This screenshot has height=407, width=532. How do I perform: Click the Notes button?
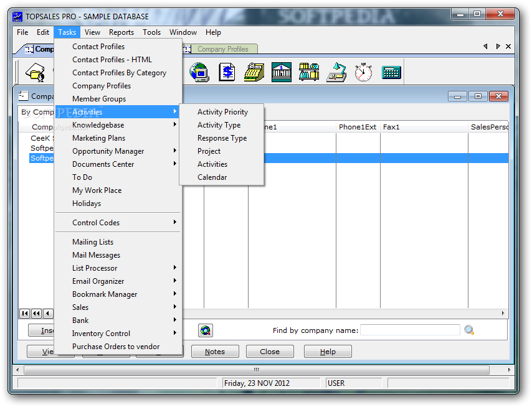(x=215, y=352)
